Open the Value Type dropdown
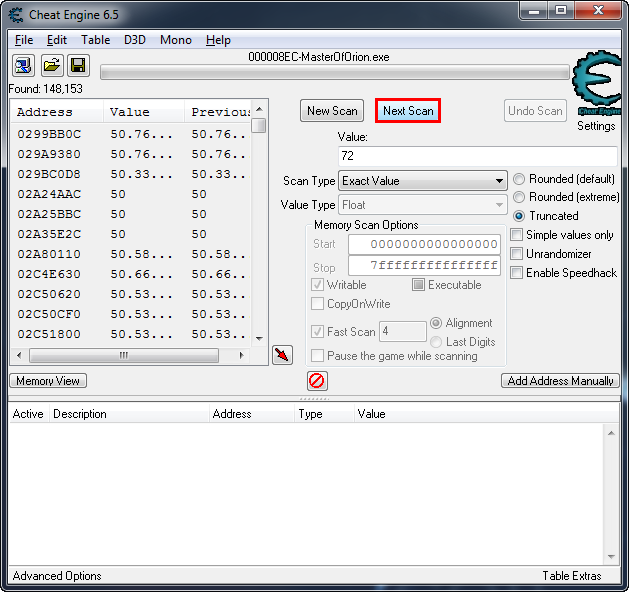 click(423, 205)
